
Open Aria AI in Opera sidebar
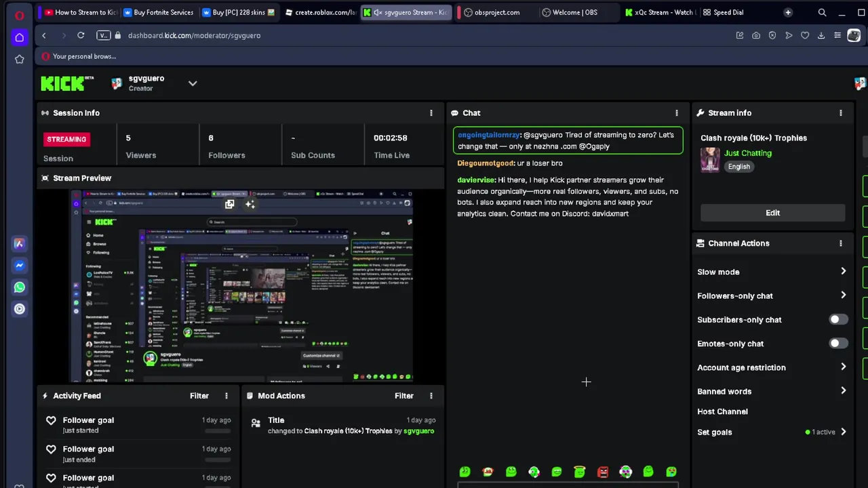click(19, 243)
